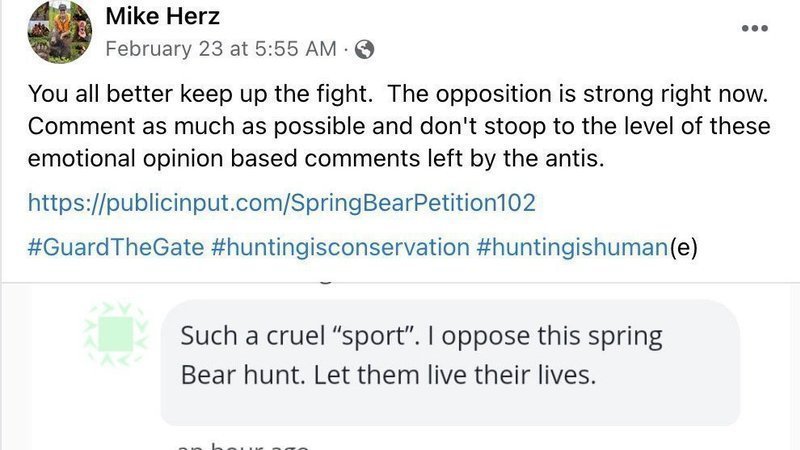Open the publicinput.com SpringBearPetition102 link

(x=282, y=203)
